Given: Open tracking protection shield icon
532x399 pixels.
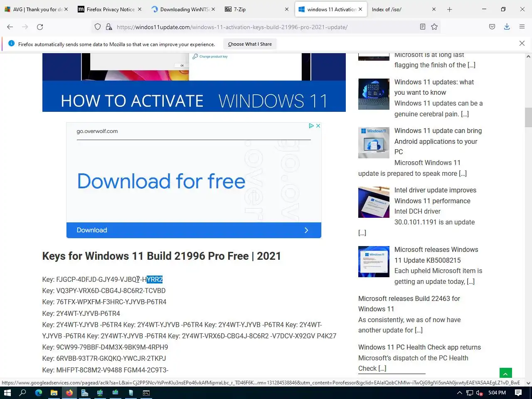Looking at the screenshot, I should (98, 27).
